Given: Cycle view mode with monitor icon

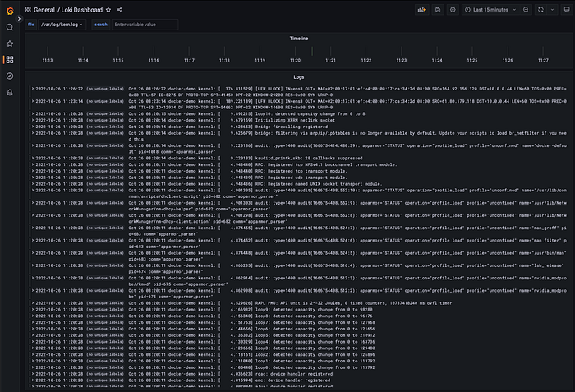Looking at the screenshot, I should [567, 10].
